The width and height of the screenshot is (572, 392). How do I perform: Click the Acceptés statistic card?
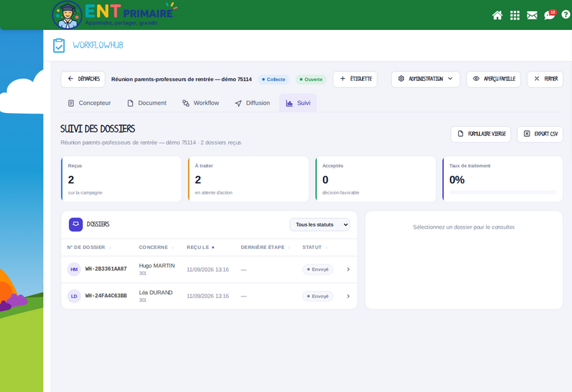[x=376, y=179]
